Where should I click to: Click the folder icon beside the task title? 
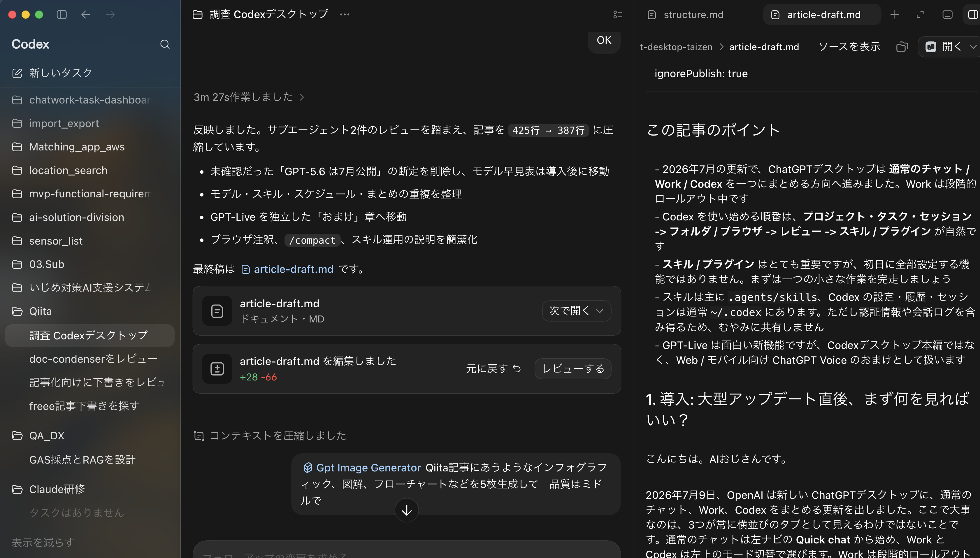point(197,15)
